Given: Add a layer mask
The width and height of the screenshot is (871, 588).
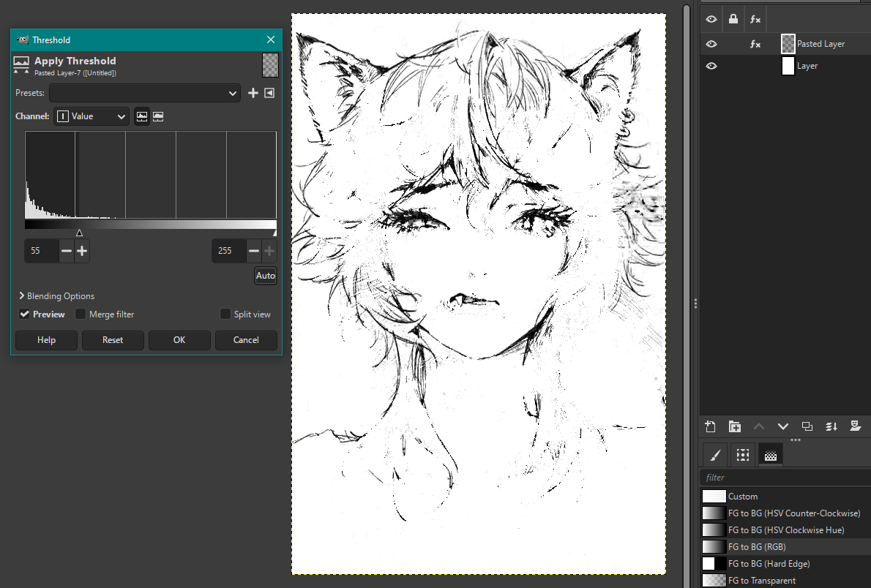Looking at the screenshot, I should (x=856, y=426).
